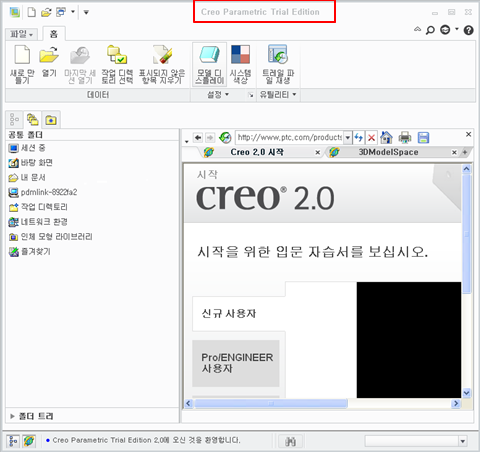Image resolution: width=480 pixels, height=452 pixels.
Task: Open a file with the 열기 ribbon icon
Action: [x=49, y=55]
